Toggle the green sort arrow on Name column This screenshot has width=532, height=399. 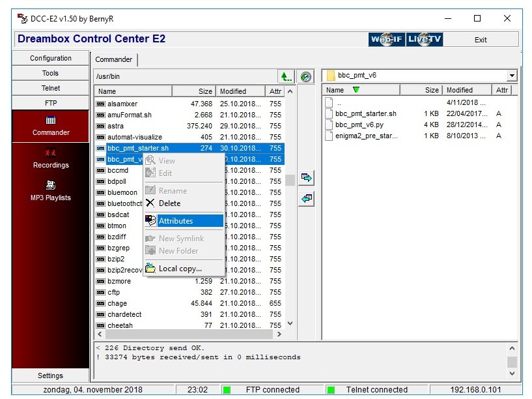[356, 90]
